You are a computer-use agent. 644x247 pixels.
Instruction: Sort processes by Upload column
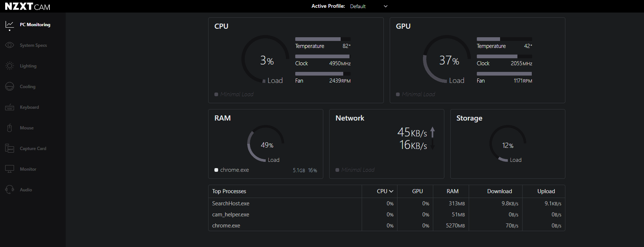[x=546, y=191]
